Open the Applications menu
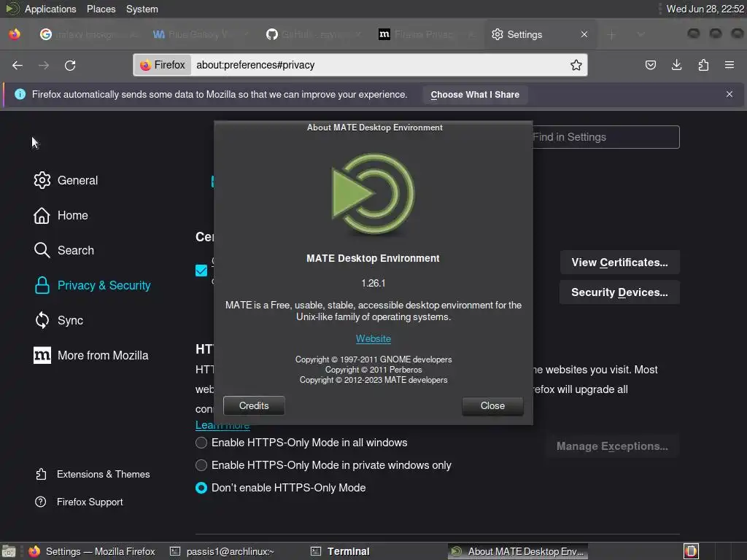 point(50,9)
